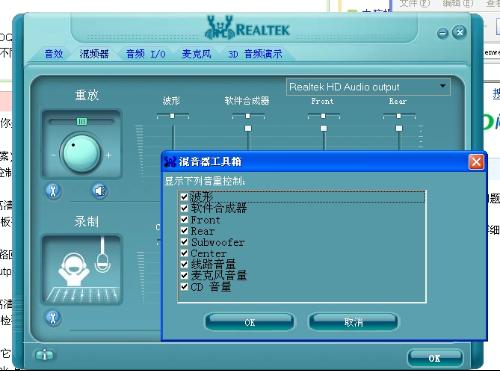
Task: Mute playback with the speaker icon
Action: coord(100,191)
